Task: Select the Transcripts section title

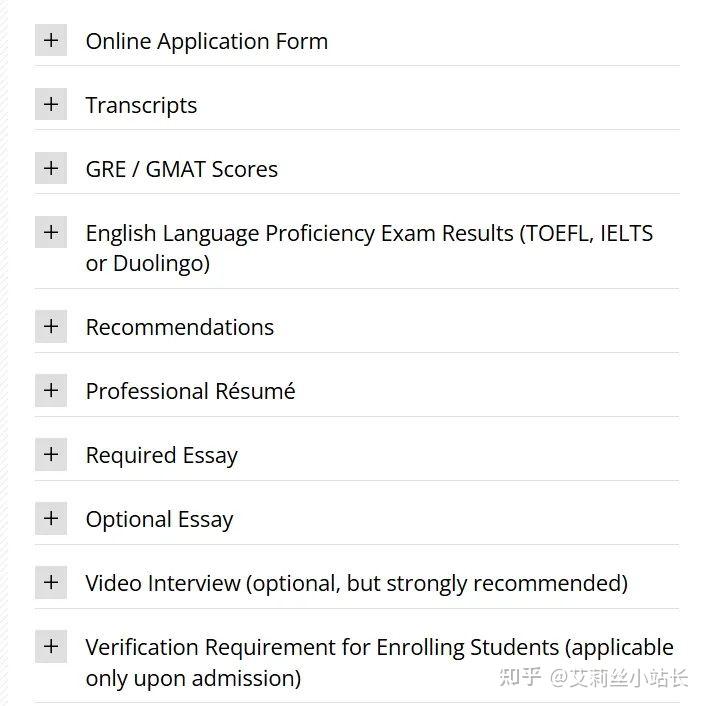Action: click(x=141, y=105)
